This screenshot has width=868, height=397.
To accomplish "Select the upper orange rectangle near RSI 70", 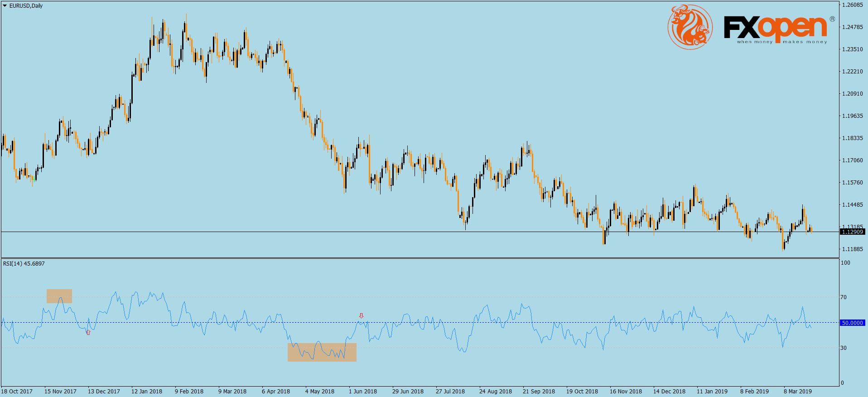I will pyautogui.click(x=59, y=296).
